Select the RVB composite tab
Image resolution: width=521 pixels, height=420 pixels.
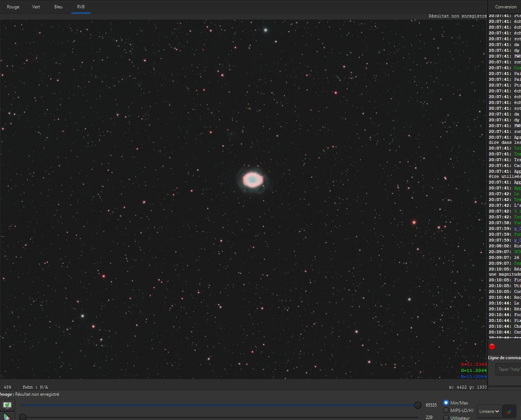pos(81,7)
